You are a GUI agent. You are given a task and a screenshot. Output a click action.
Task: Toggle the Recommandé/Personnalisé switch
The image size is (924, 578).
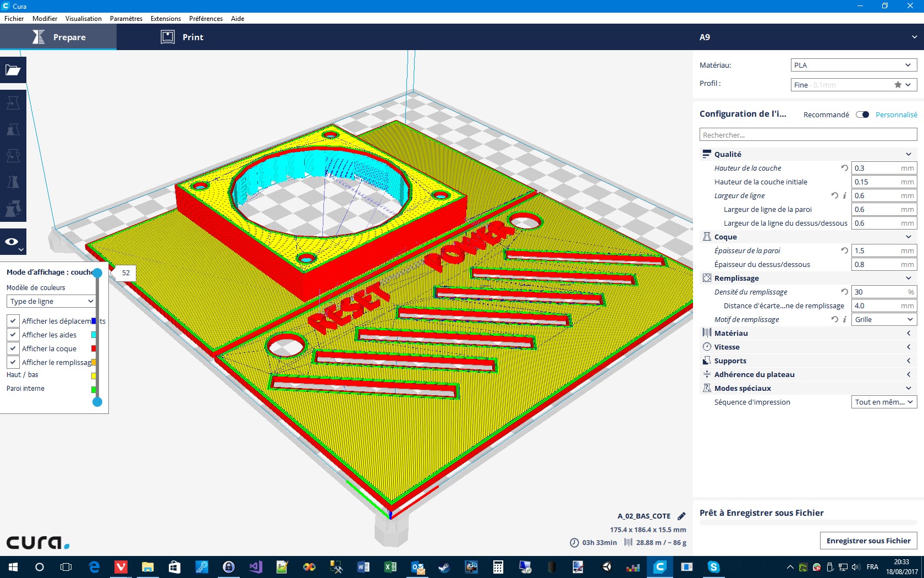tap(862, 114)
